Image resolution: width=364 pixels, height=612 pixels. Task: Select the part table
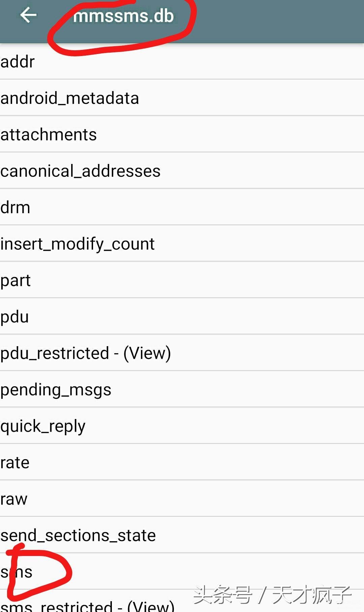pyautogui.click(x=182, y=280)
